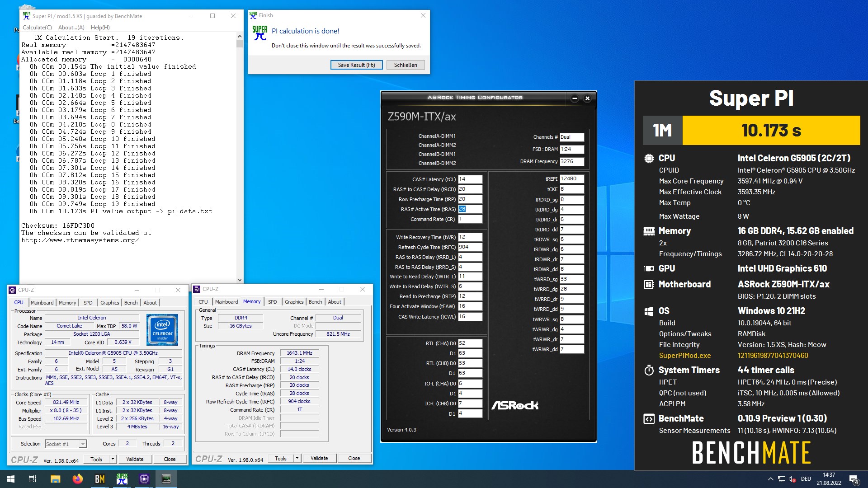Viewport: 868px width, 488px height.
Task: Click the 10.173 s result banner
Action: point(771,131)
